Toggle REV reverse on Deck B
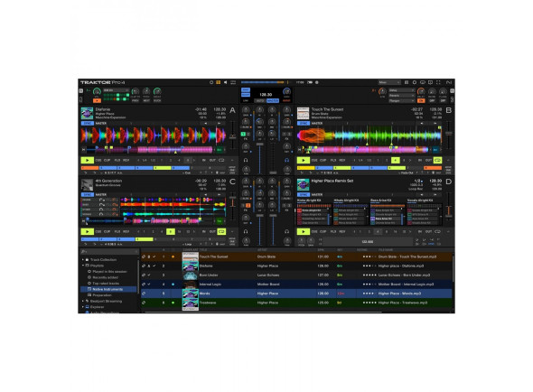 pos(342,160)
